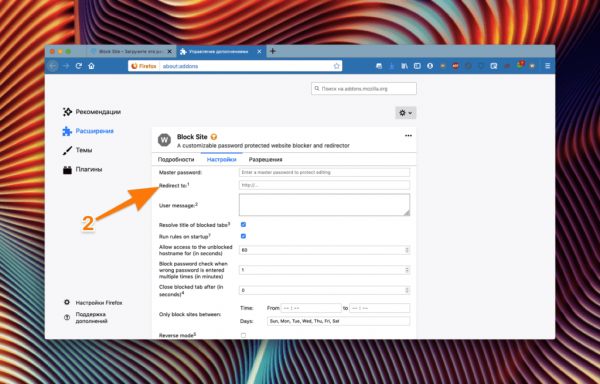Close the Управление дополнениями tab
600x384 pixels.
coord(259,51)
